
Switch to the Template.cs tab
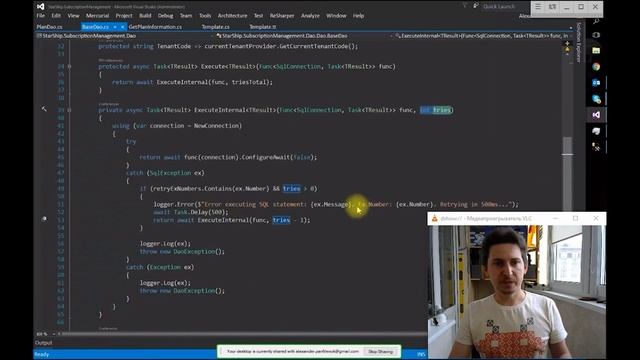tap(216, 27)
